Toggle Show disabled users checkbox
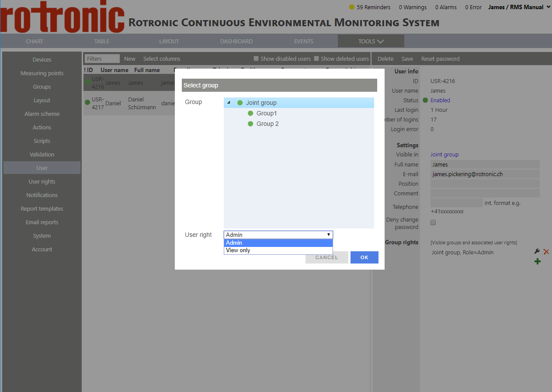Viewport: 552px width, 392px height. coord(257,59)
